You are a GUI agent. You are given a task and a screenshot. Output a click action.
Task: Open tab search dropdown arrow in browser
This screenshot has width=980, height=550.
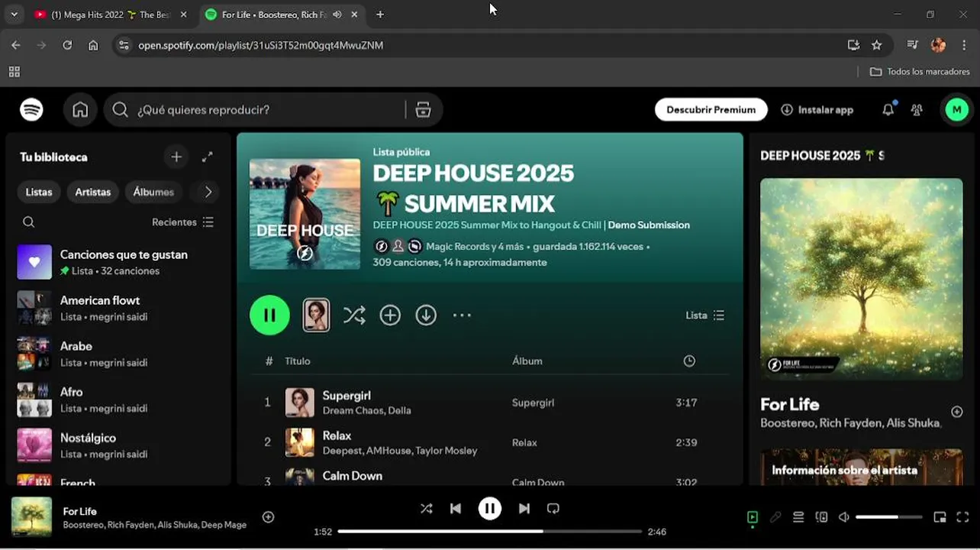[14, 15]
